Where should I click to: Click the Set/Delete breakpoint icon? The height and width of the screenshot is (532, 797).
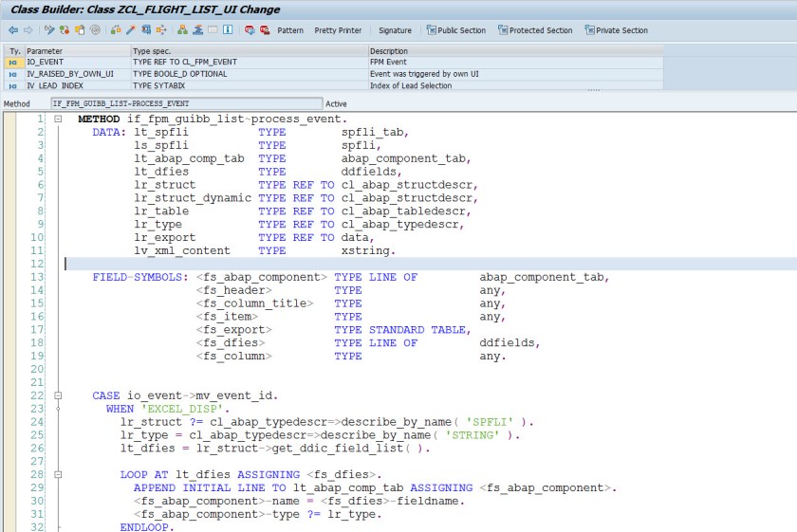pyautogui.click(x=250, y=30)
